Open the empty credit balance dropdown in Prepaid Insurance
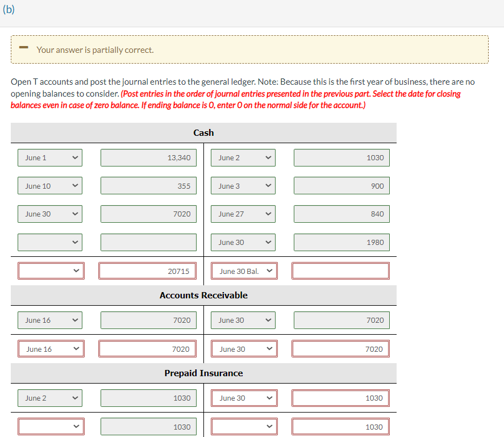 point(244,426)
